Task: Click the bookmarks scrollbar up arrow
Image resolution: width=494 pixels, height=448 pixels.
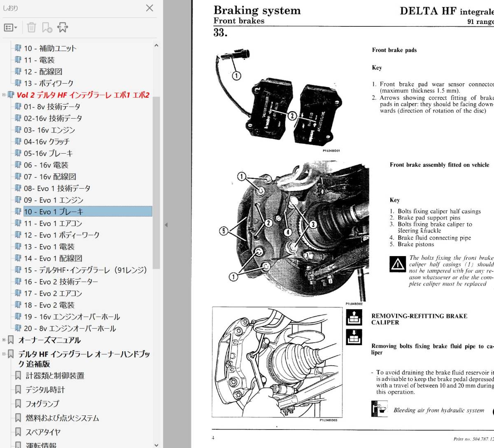Action: (156, 46)
